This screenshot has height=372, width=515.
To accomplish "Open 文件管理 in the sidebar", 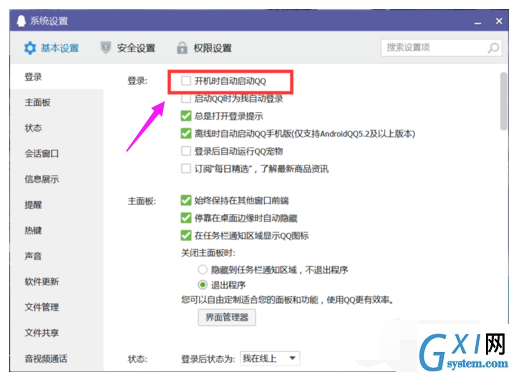I will pyautogui.click(x=42, y=307).
